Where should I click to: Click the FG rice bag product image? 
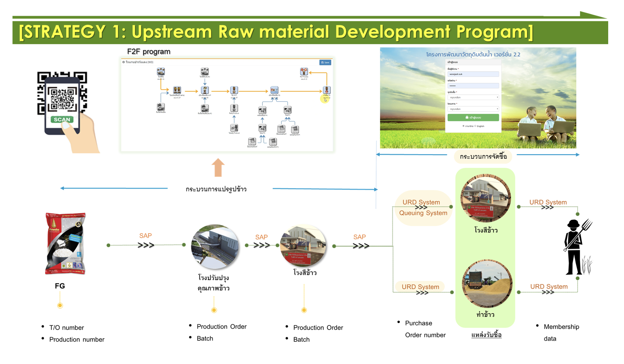click(65, 243)
